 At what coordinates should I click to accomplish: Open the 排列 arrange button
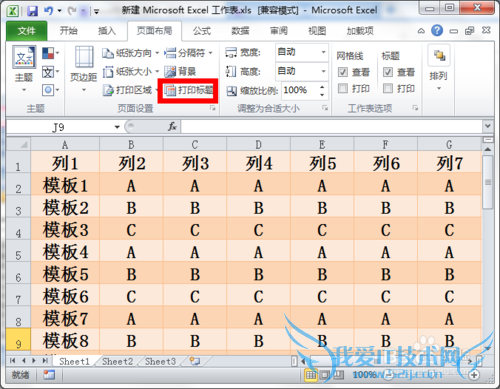(x=439, y=69)
